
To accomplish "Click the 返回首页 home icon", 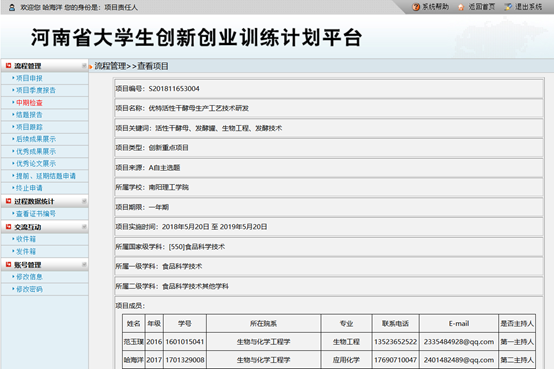I will 461,7.
